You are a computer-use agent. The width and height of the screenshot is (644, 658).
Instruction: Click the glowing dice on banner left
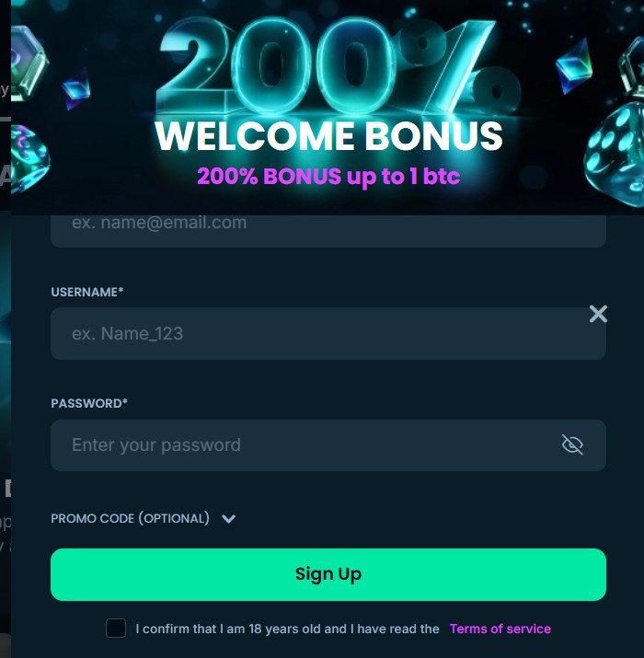coord(29,159)
